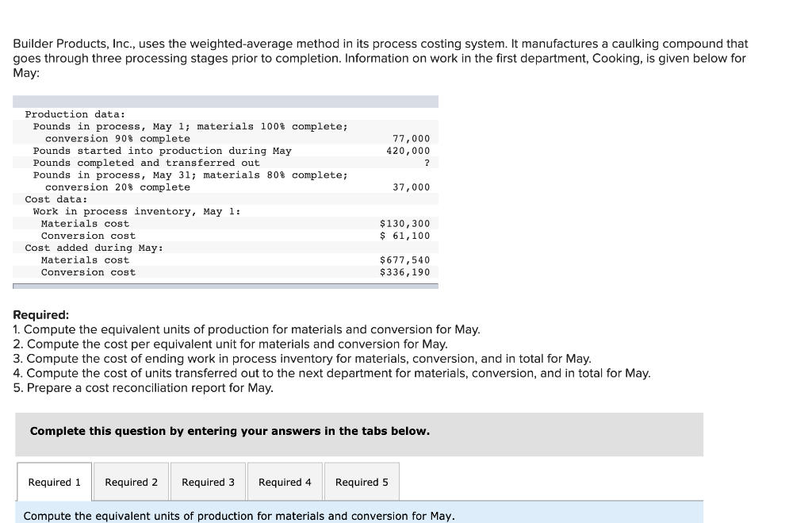Click the Materials cost value $677,540
The width and height of the screenshot is (812, 523).
click(408, 260)
